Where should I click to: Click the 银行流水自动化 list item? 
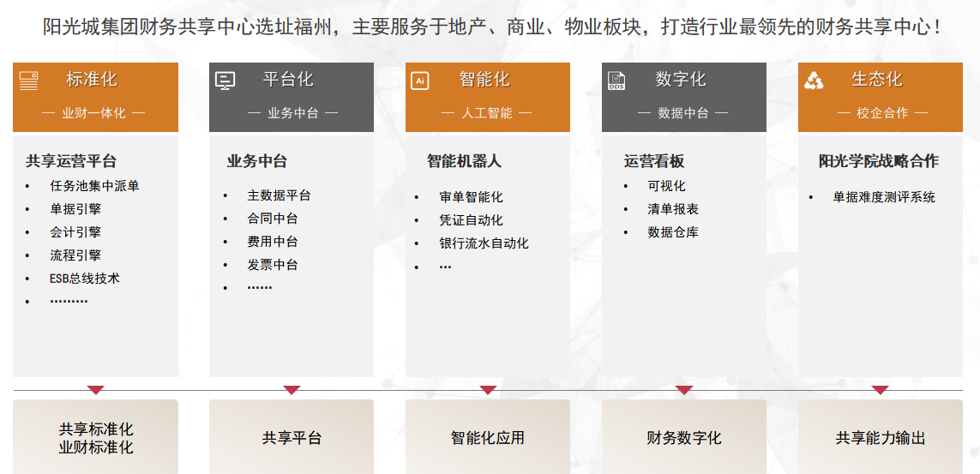pos(484,243)
